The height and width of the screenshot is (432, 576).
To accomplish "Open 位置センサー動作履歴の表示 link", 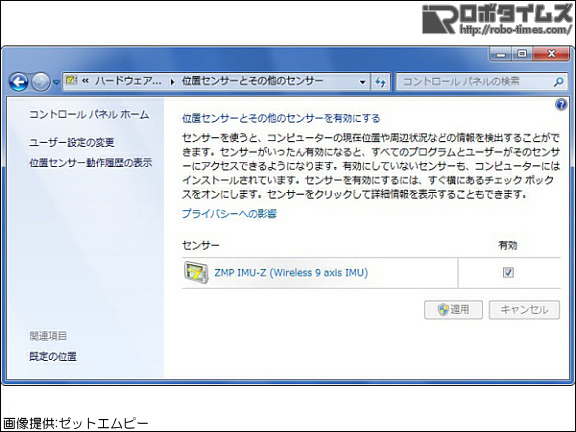I will (x=90, y=163).
